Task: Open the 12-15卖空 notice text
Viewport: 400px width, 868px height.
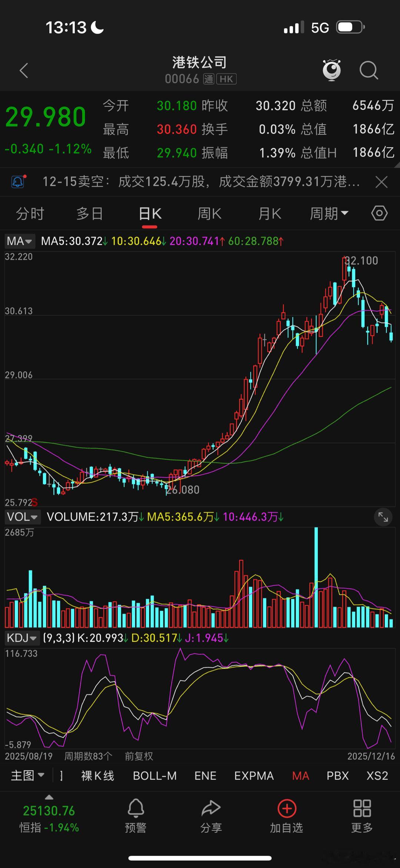Action: 201,182
